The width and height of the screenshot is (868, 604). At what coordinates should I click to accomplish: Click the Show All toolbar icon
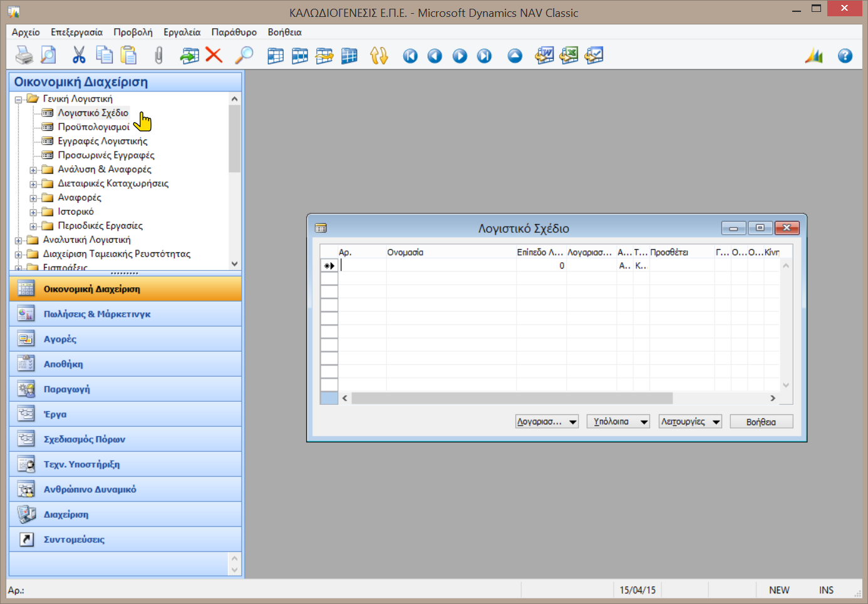coord(349,56)
